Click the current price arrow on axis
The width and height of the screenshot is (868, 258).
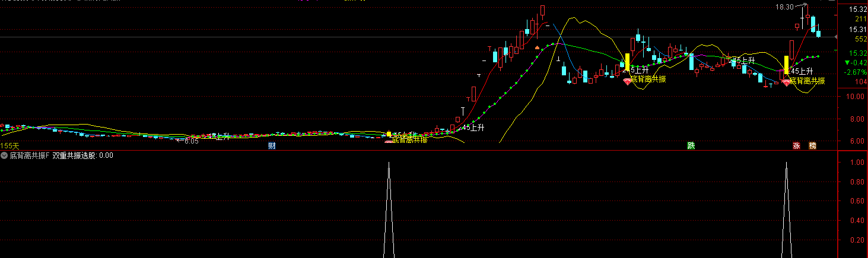pyautogui.click(x=837, y=37)
